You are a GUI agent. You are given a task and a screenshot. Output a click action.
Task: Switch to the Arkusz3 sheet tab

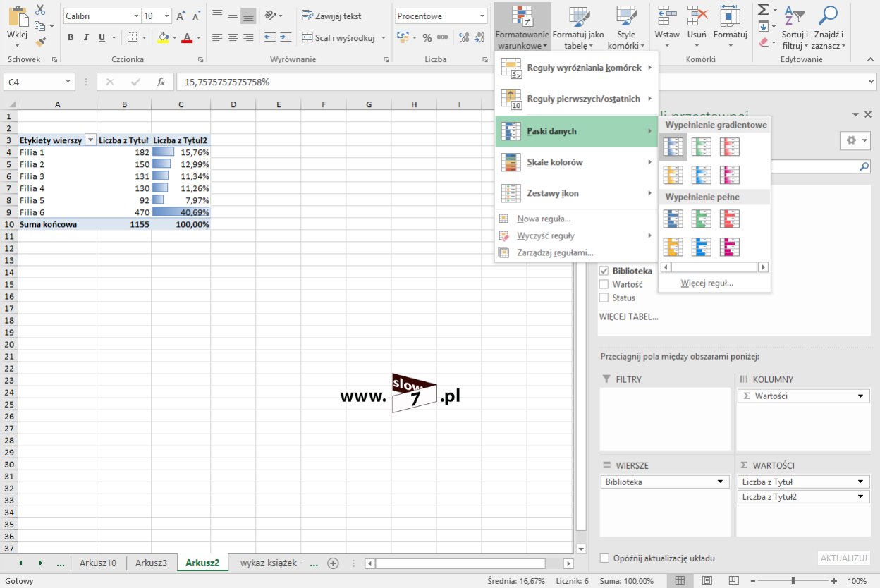pyautogui.click(x=152, y=563)
